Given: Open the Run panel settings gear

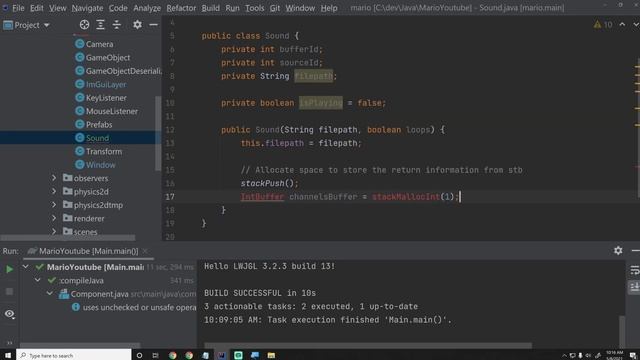Looking at the screenshot, I should 618,251.
